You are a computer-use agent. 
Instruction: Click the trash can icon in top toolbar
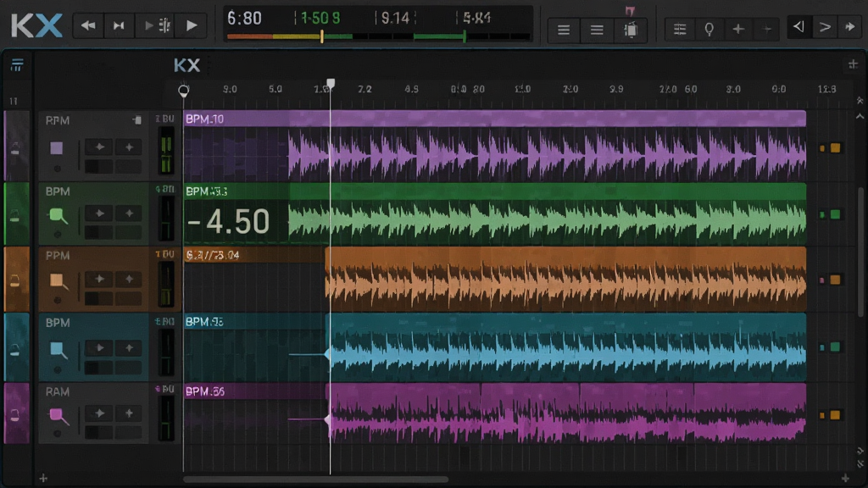(x=631, y=29)
